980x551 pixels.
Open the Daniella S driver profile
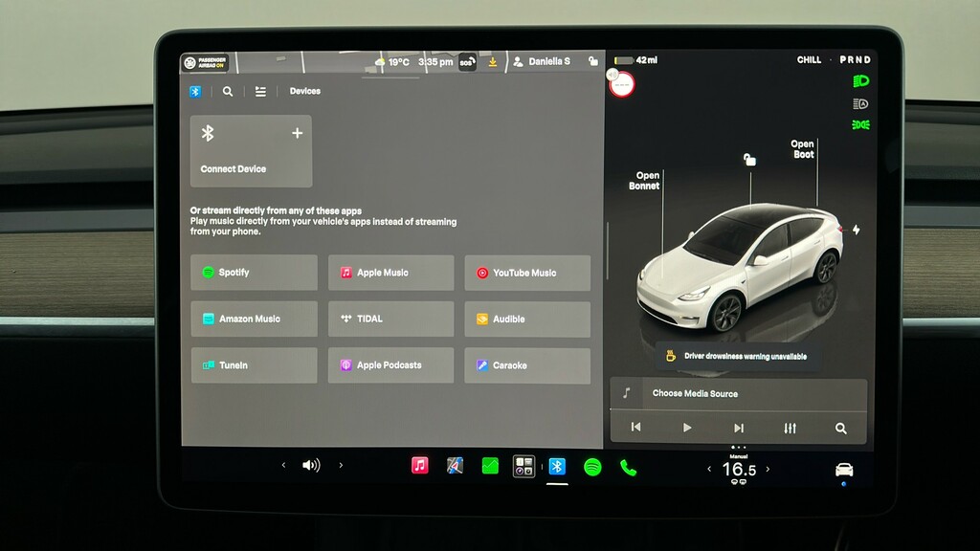pyautogui.click(x=542, y=61)
